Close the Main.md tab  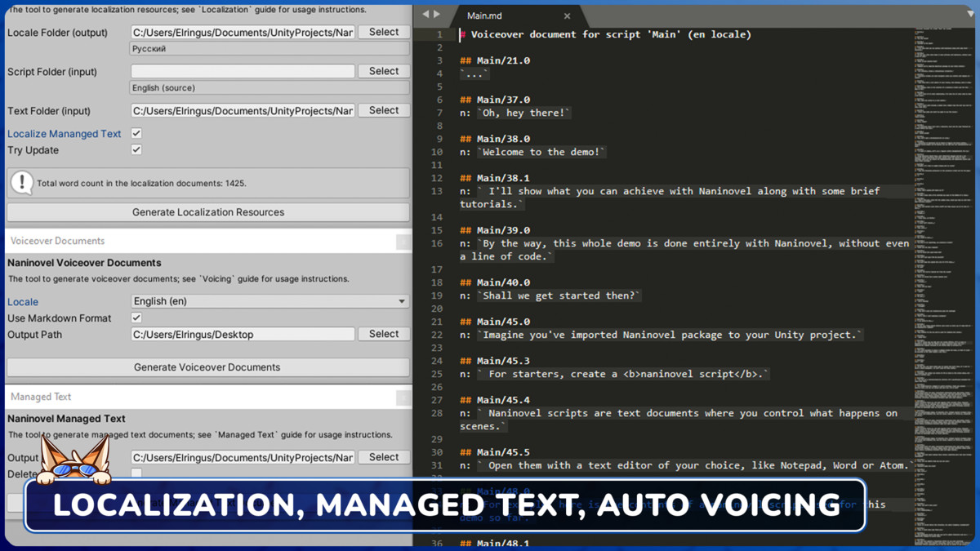pos(568,16)
